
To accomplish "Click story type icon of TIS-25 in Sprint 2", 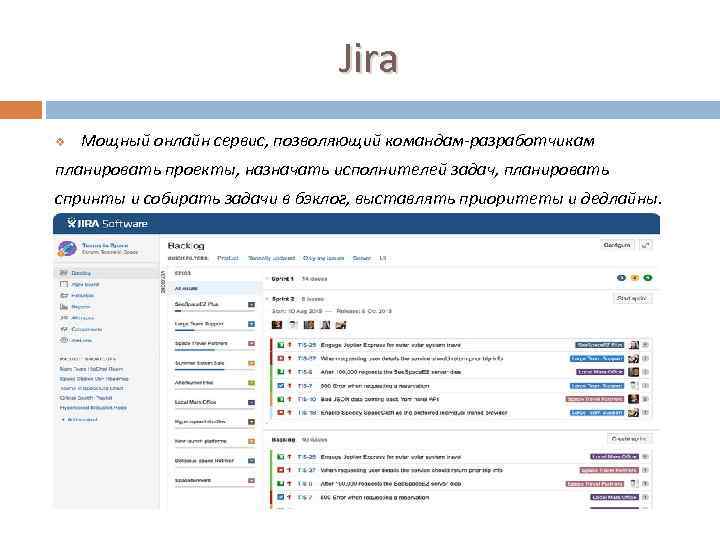I will pyautogui.click(x=280, y=344).
